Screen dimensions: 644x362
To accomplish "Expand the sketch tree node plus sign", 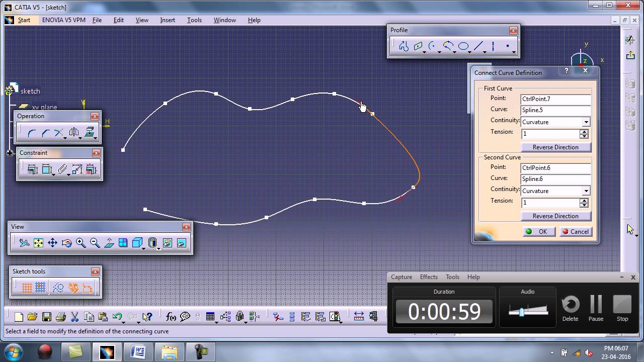I will tap(10, 153).
